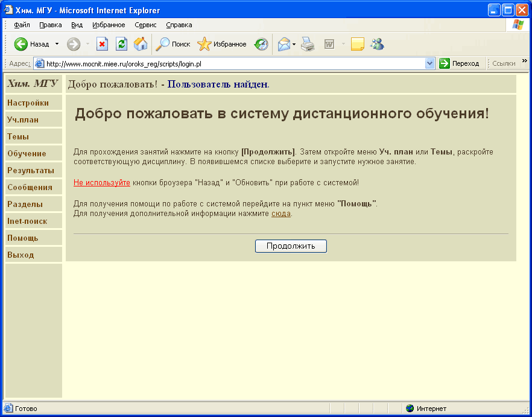Click the Продолжить button

pyautogui.click(x=291, y=246)
